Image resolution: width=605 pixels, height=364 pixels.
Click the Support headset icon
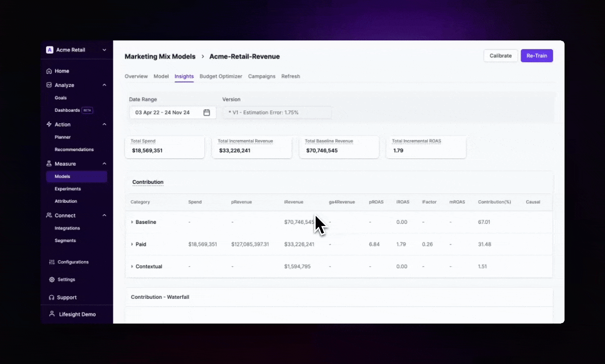pos(51,297)
